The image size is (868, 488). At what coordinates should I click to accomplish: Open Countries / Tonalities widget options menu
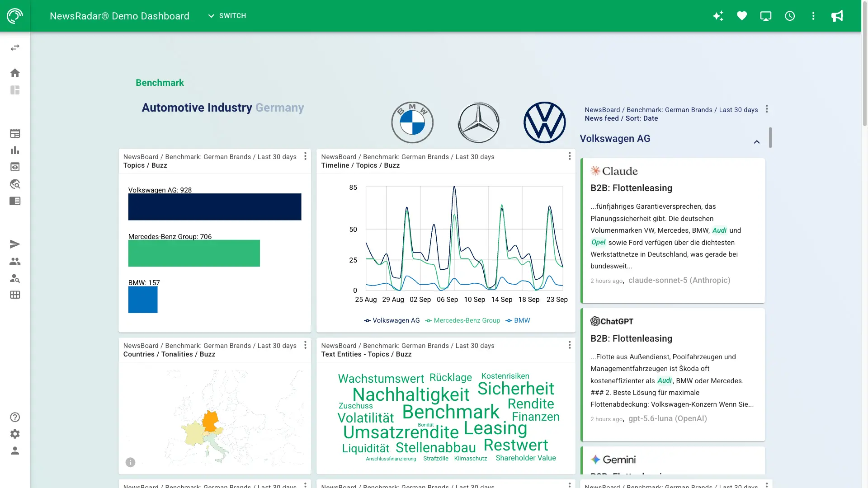(305, 345)
